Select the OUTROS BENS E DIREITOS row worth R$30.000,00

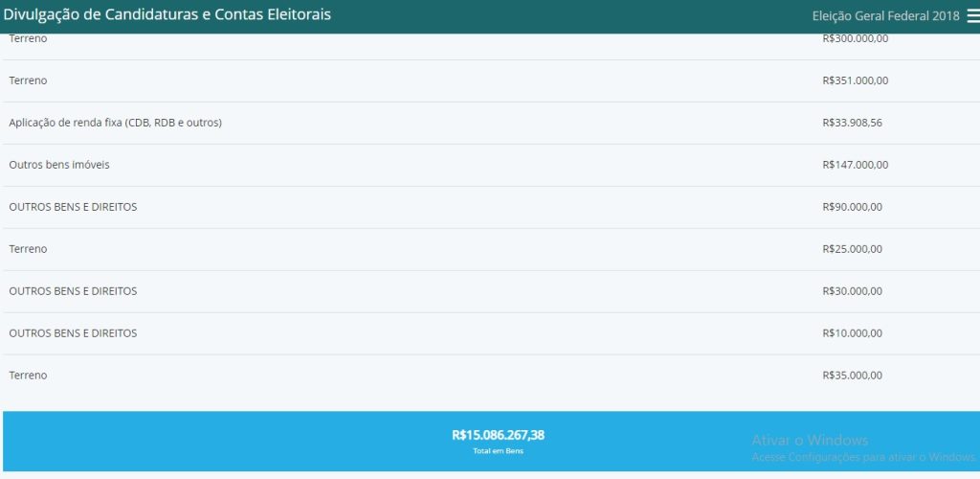[73, 291]
